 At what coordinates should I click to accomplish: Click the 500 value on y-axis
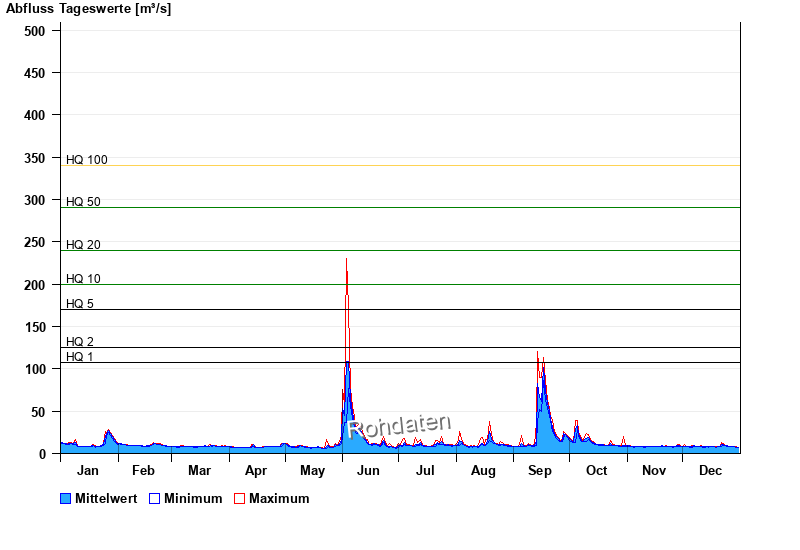(x=35, y=31)
